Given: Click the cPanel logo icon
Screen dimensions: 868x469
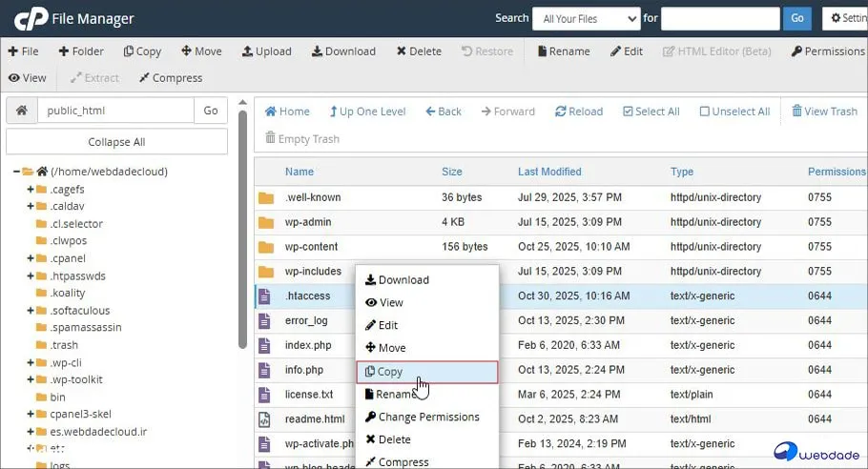Looking at the screenshot, I should coord(31,18).
